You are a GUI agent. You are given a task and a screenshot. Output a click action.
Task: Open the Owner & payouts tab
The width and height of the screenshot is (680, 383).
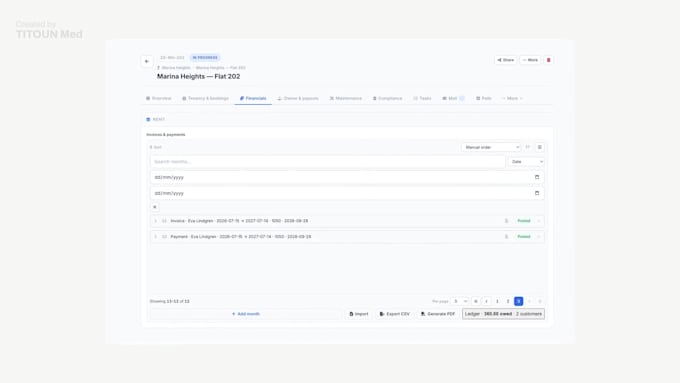coord(298,98)
